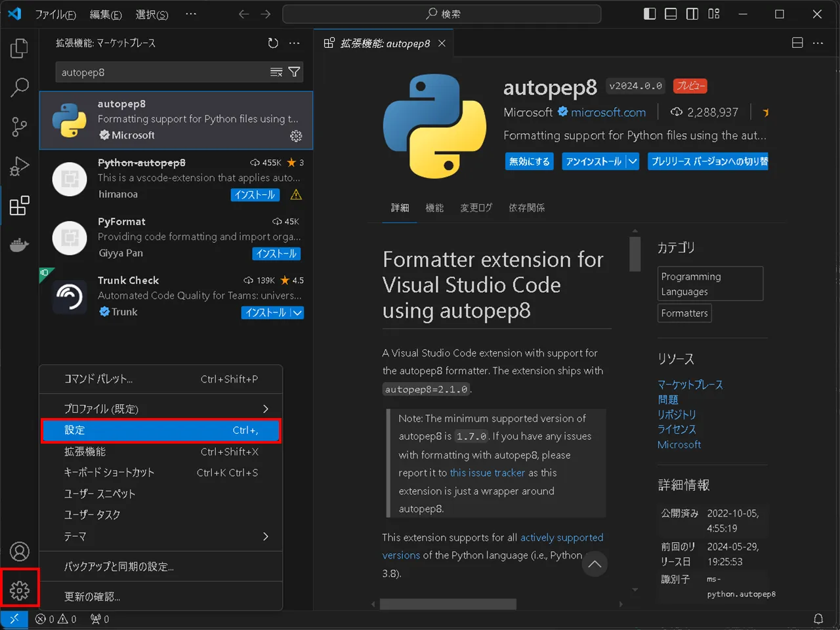Install the PyFormat extension
This screenshot has height=630, width=840.
coord(276,254)
